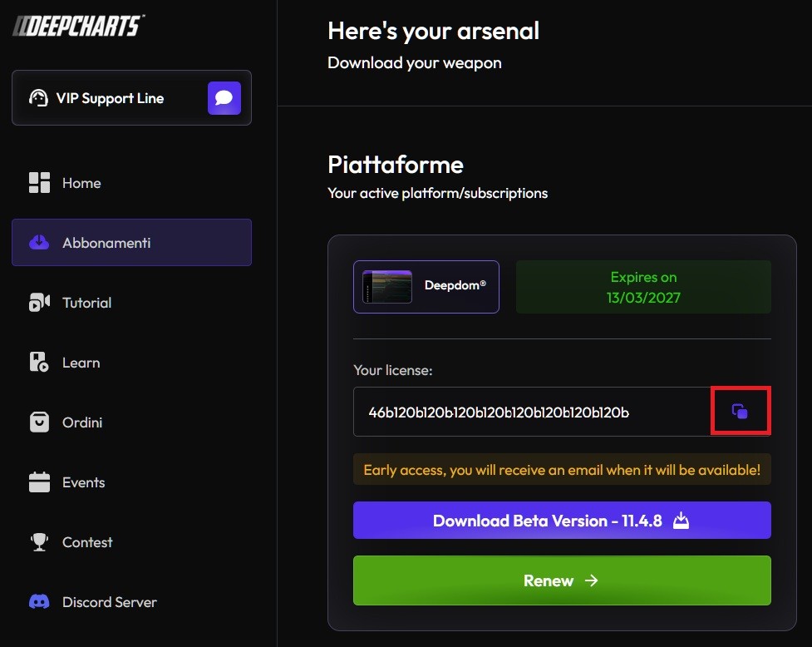The width and height of the screenshot is (812, 647).
Task: Click the Events calendar icon
Action: (x=39, y=482)
